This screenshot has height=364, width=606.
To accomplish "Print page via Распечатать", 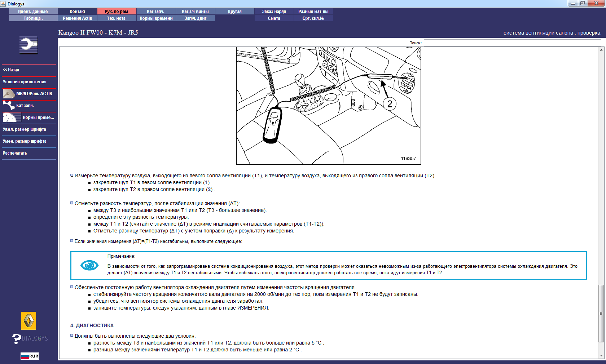I will coord(15,153).
